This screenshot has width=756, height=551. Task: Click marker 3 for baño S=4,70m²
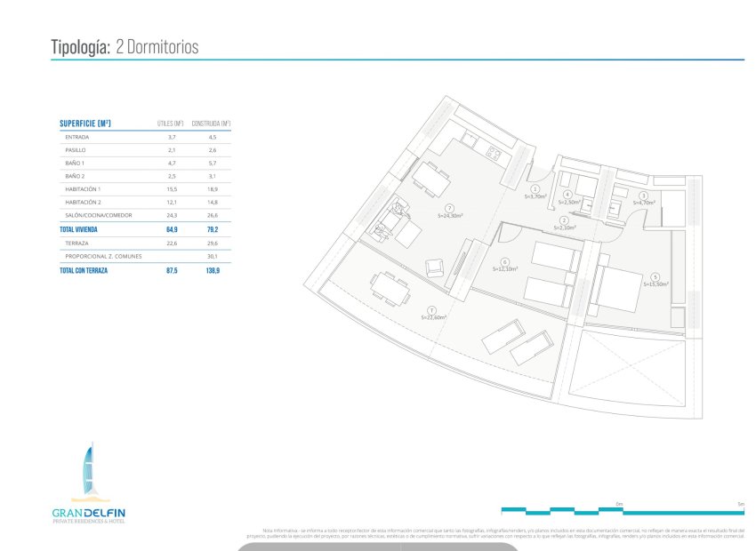tap(642, 196)
